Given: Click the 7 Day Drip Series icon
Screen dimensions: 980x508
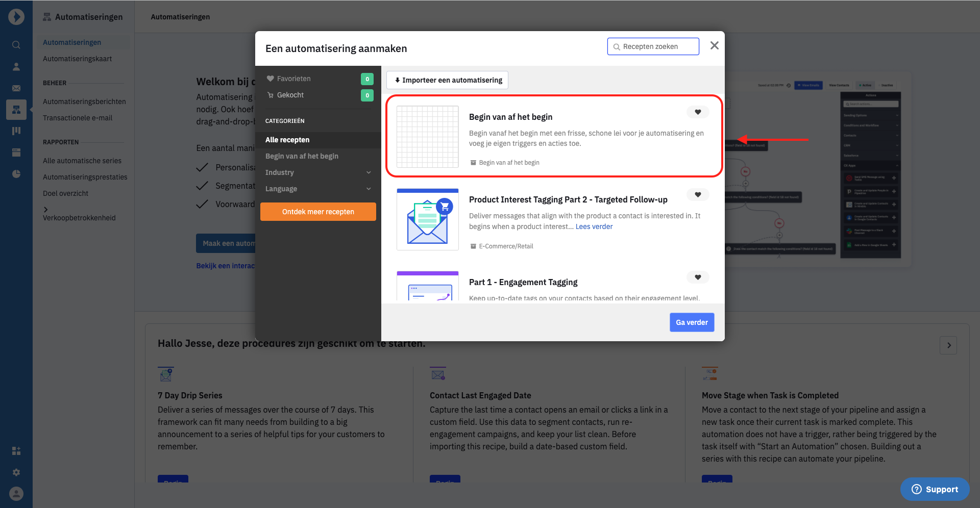Looking at the screenshot, I should coord(166,374).
